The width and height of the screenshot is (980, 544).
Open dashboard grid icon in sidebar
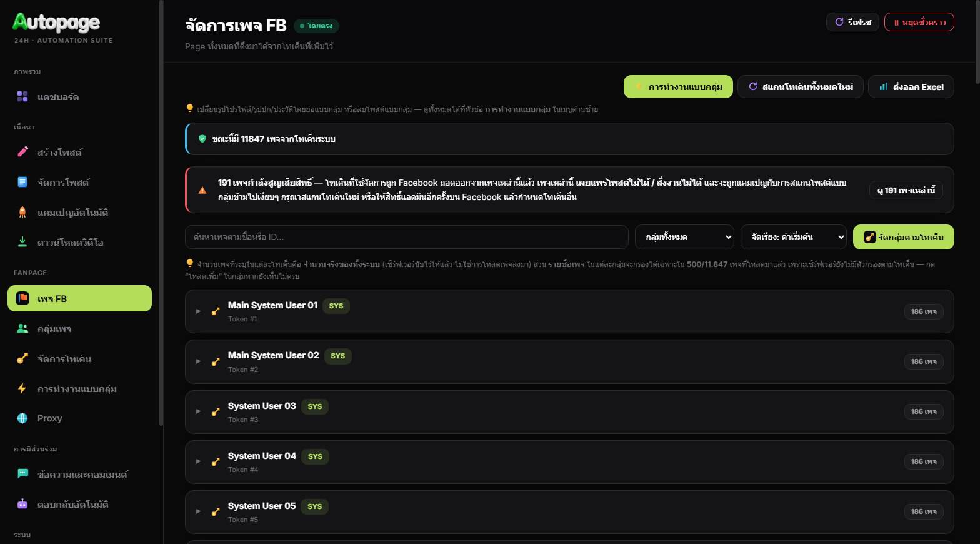(x=22, y=96)
